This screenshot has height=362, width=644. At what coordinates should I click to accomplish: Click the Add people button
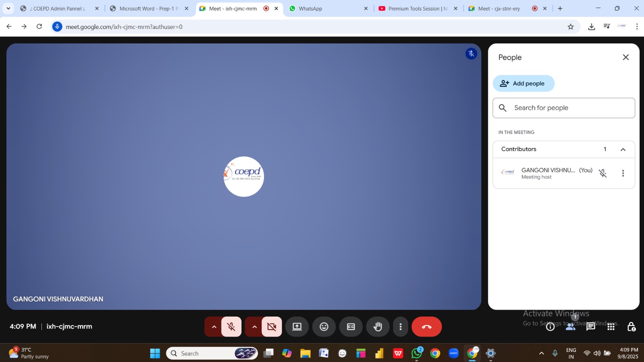coord(523,83)
